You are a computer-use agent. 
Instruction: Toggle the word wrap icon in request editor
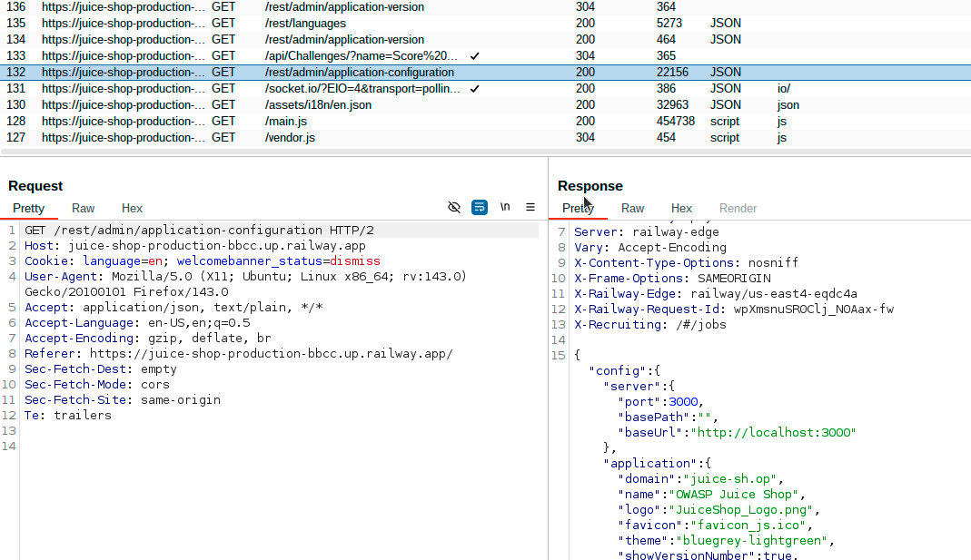point(479,207)
